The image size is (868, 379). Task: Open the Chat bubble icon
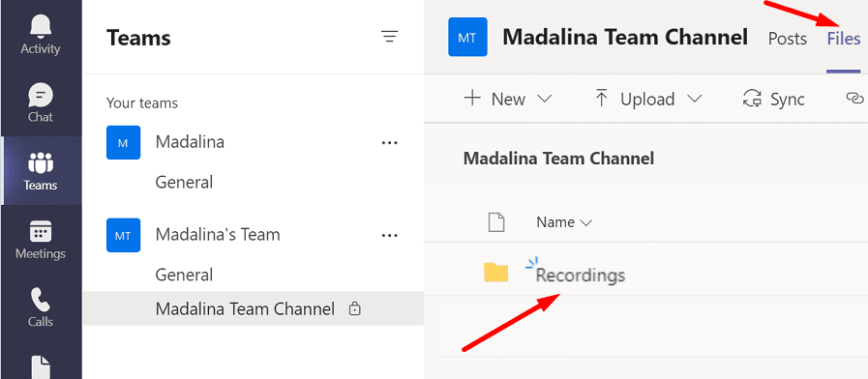point(41,95)
